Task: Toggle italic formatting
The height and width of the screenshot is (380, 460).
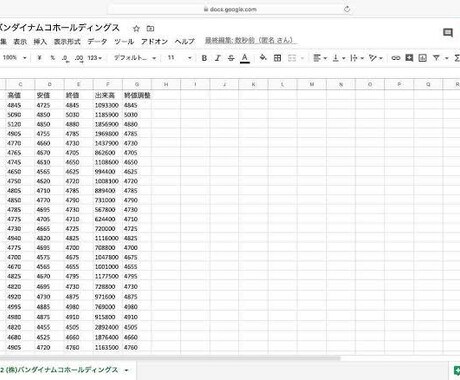Action: (217, 58)
